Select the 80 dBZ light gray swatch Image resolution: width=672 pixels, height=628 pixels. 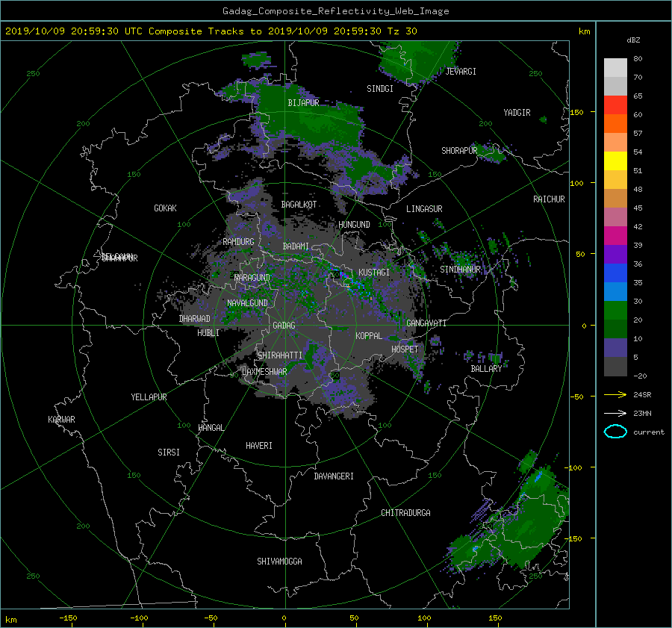click(615, 68)
